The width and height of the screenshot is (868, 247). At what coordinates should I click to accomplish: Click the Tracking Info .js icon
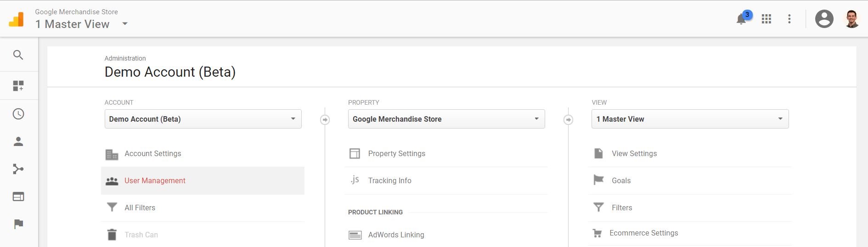(x=355, y=180)
